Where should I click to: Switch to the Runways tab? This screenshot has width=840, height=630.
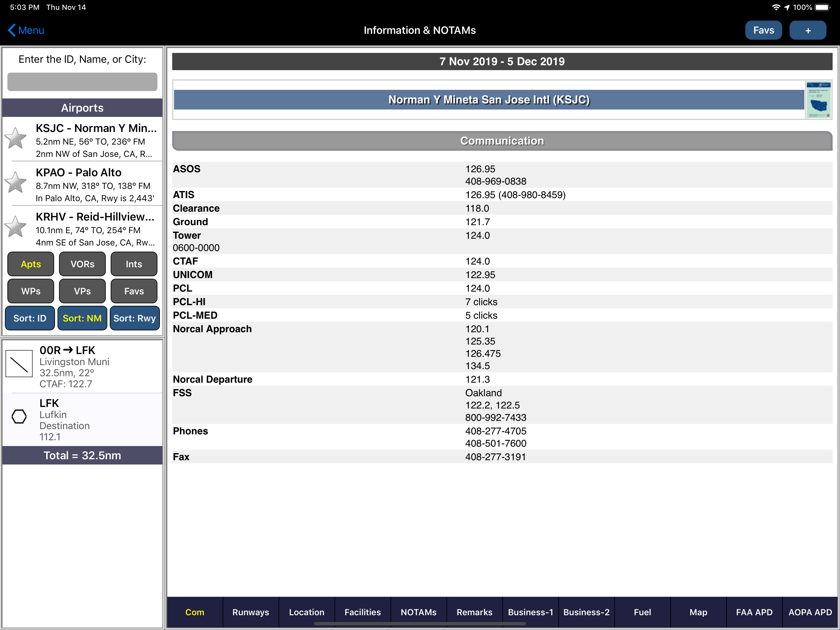point(251,612)
